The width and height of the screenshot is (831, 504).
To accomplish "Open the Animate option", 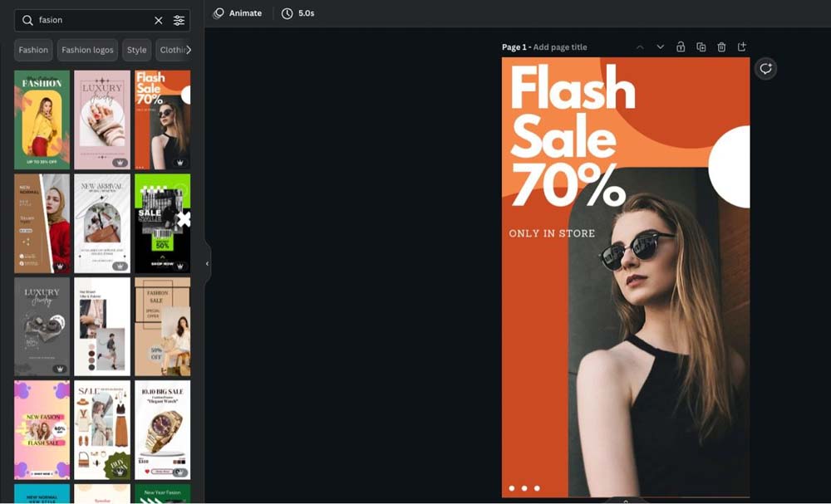I will [238, 13].
